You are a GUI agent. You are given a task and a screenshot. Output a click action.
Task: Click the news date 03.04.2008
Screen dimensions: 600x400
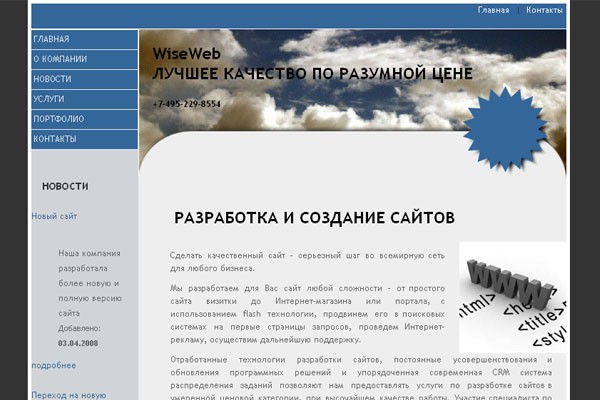click(78, 343)
